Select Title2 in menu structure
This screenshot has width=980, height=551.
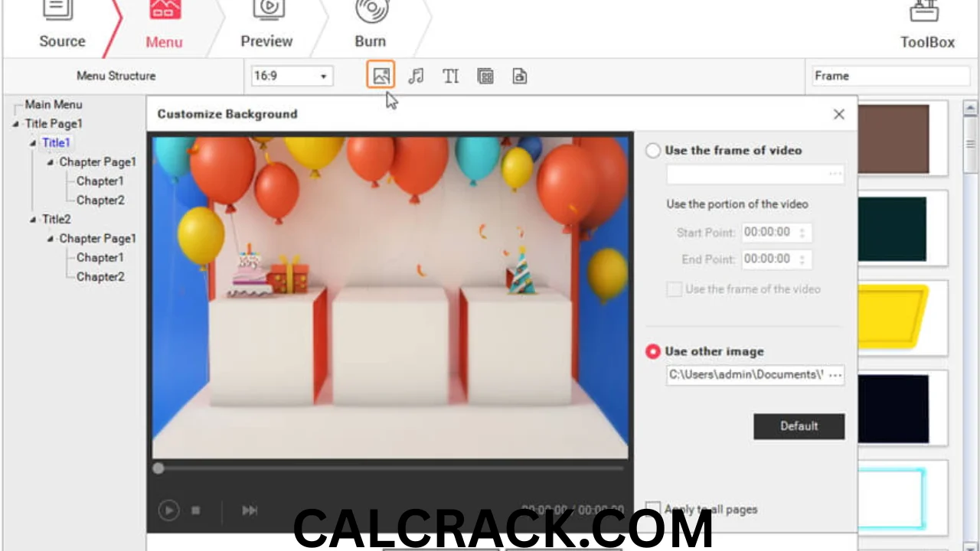57,220
